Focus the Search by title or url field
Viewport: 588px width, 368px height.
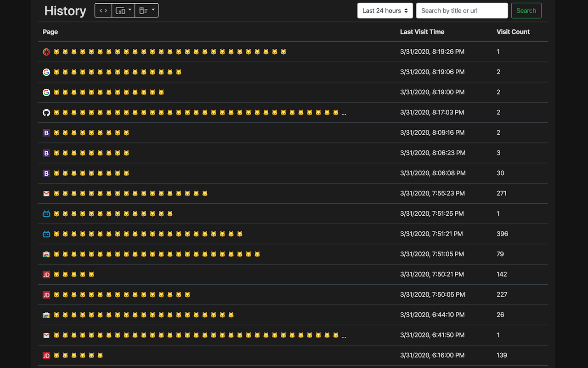pyautogui.click(x=462, y=11)
